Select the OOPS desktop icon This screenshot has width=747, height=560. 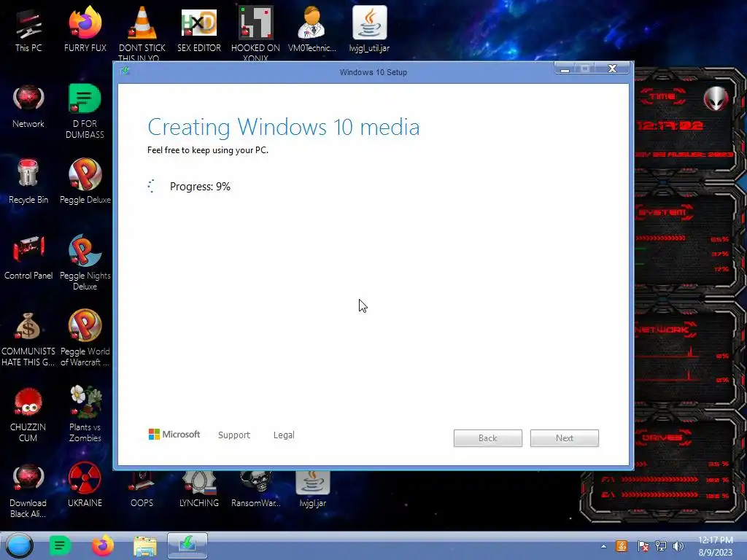point(142,489)
